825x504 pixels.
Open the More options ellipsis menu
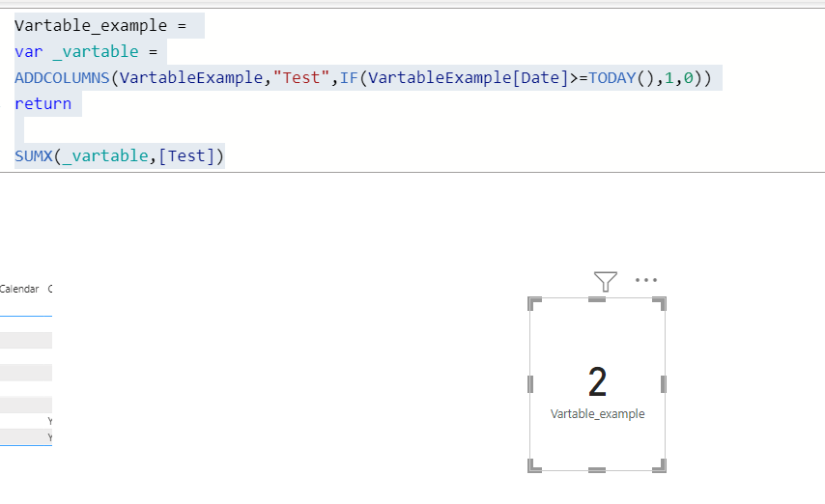point(645,280)
